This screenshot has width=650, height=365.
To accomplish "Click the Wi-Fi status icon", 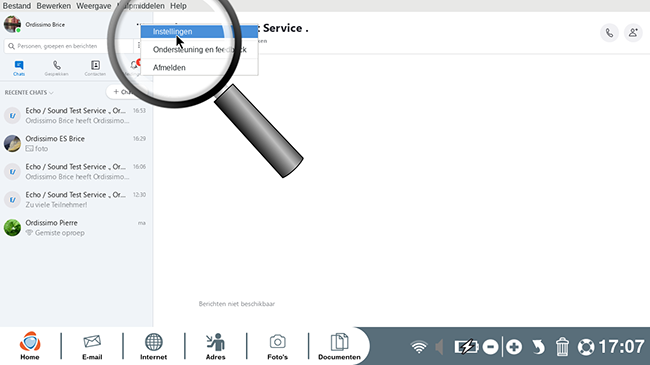I will (419, 347).
